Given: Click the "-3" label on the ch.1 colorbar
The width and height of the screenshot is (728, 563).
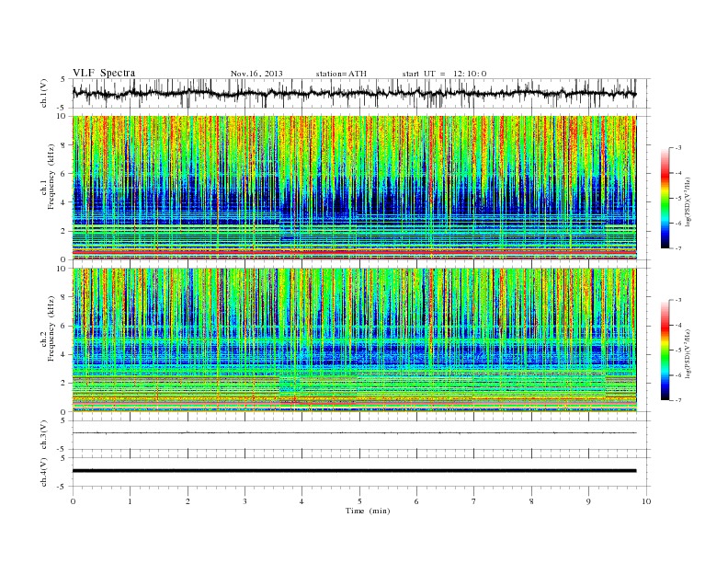Looking at the screenshot, I should 678,148.
